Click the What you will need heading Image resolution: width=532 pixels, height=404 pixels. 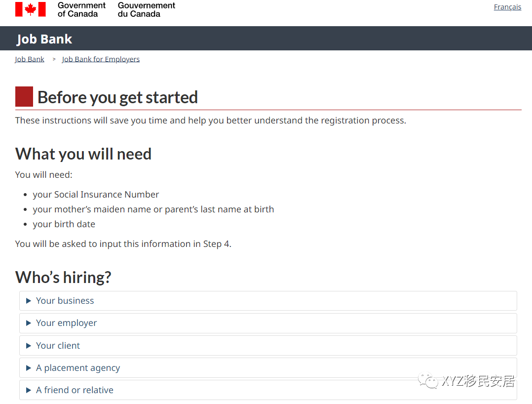click(x=83, y=154)
